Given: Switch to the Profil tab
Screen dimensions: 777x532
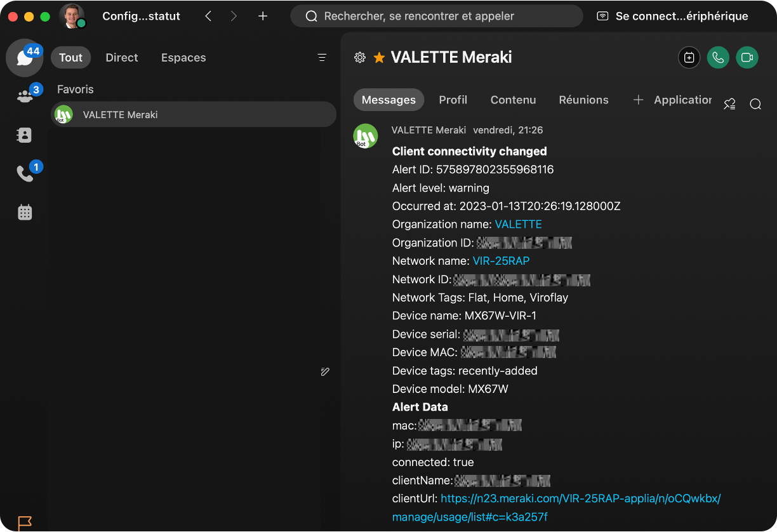Looking at the screenshot, I should (453, 100).
